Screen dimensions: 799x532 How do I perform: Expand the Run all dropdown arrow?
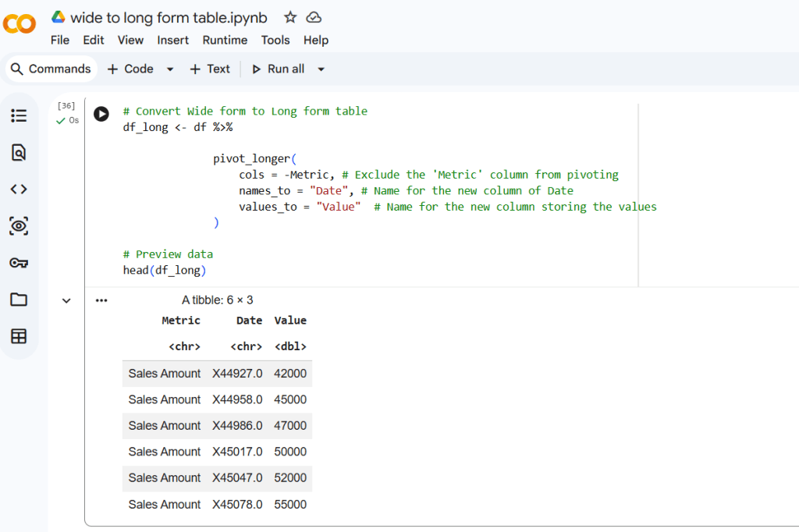(x=321, y=69)
